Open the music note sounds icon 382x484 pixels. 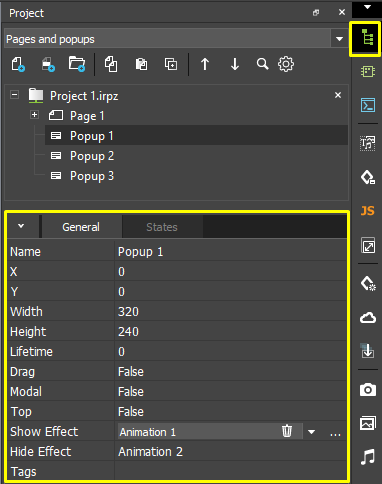[368, 457]
